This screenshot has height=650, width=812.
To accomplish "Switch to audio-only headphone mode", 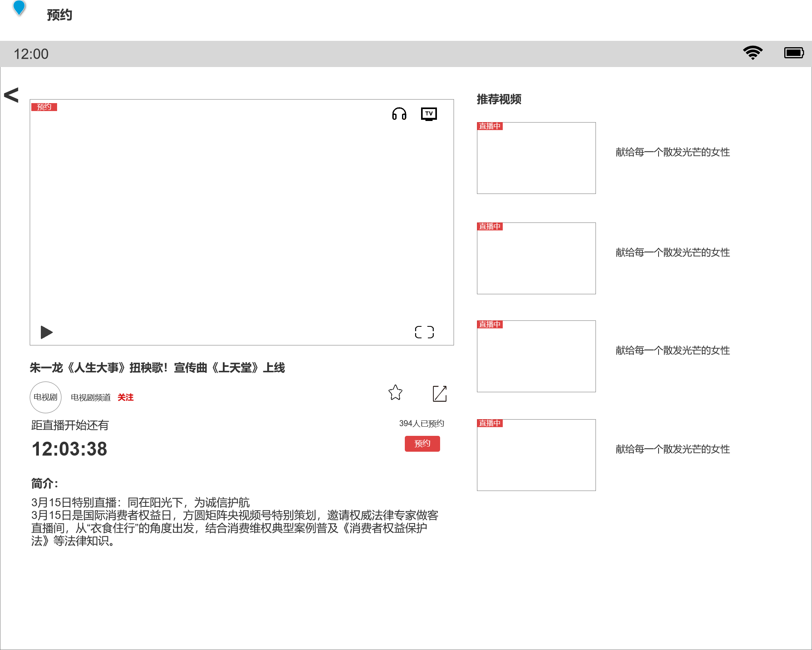I will pos(399,114).
